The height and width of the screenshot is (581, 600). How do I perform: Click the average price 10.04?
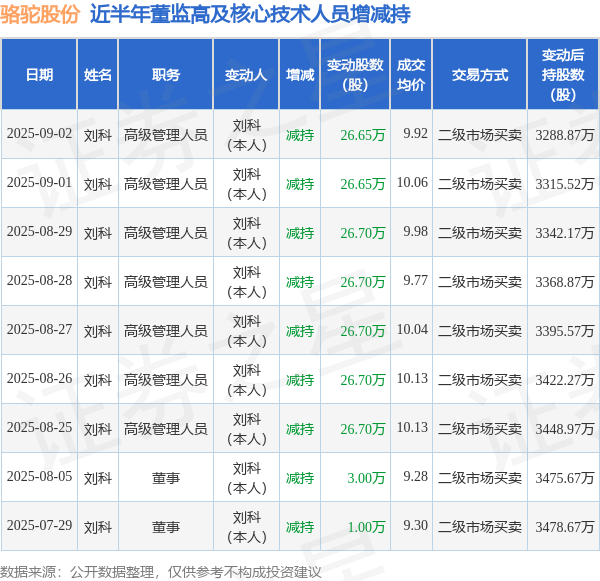pos(412,330)
